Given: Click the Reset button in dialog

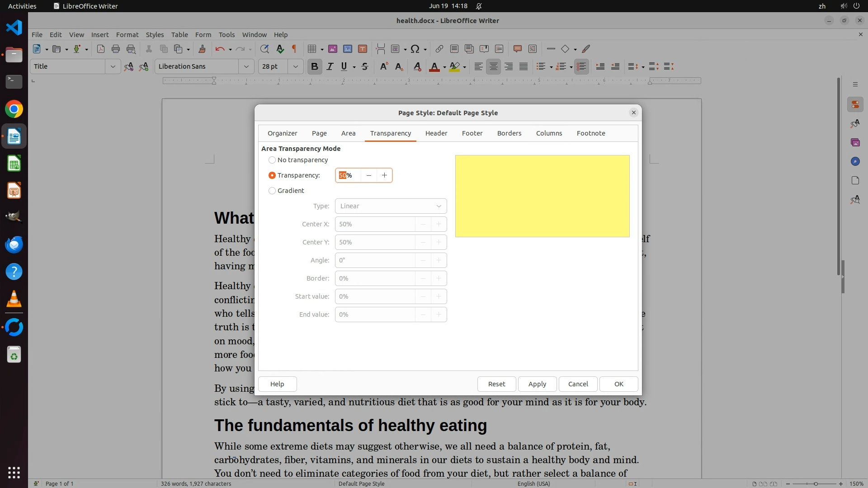Looking at the screenshot, I should pos(496,384).
